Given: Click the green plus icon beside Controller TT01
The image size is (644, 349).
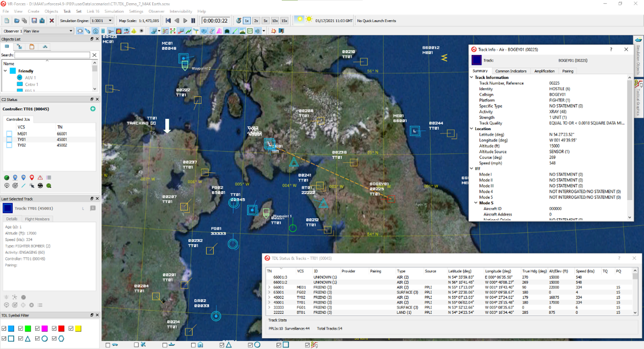Looking at the screenshot, I should 93,109.
